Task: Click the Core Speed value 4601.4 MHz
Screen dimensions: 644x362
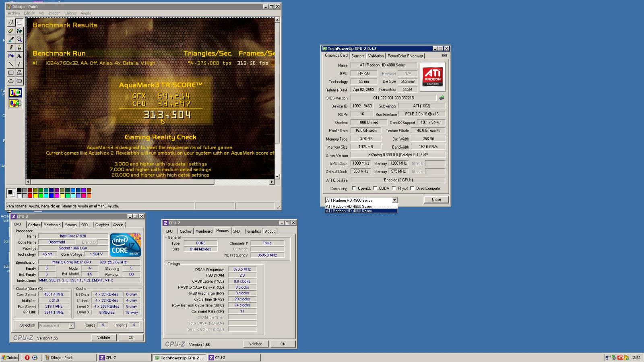Action: click(54, 294)
